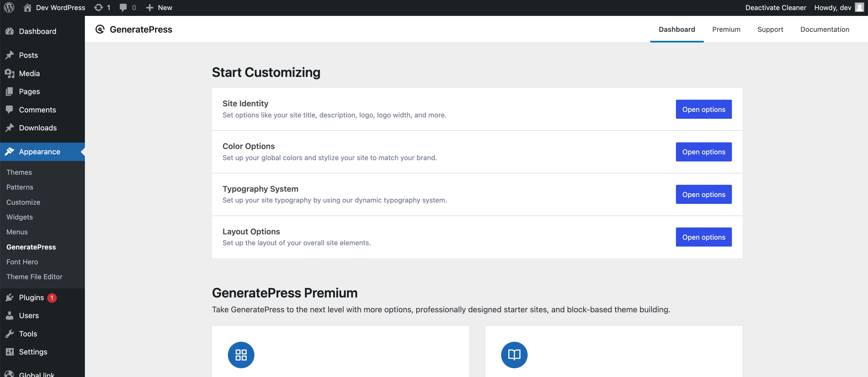Click the Users person icon
The height and width of the screenshot is (377, 868).
point(10,315)
